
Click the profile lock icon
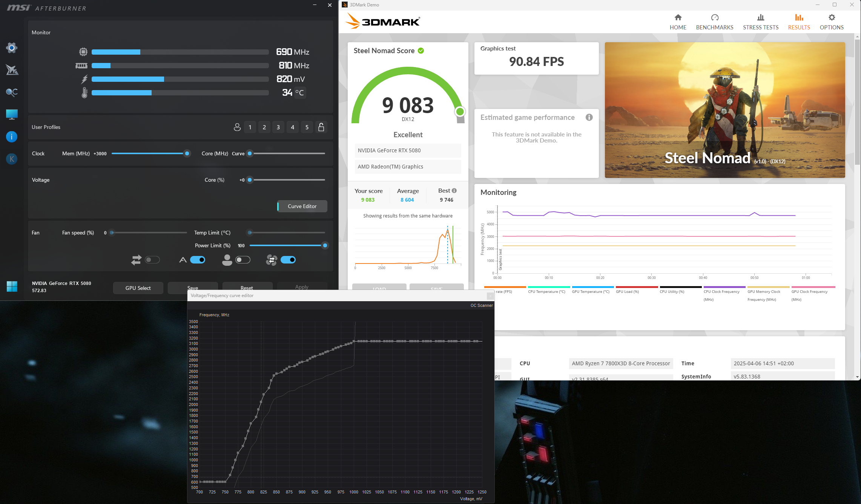click(321, 127)
